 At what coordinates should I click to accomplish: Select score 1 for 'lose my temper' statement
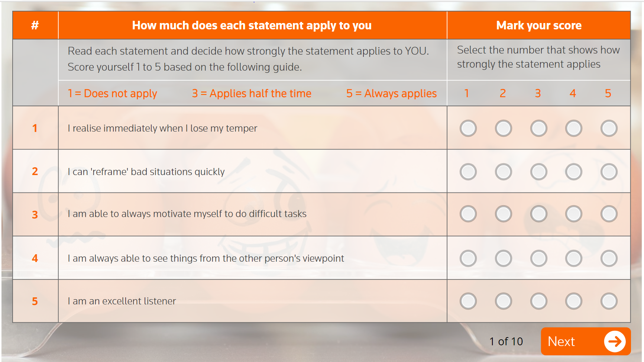(x=468, y=128)
